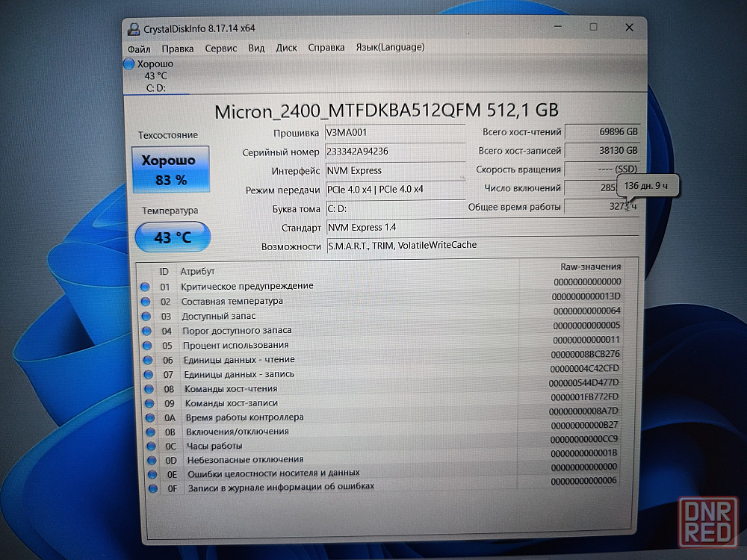Click raw value 00000004C42CFD

pos(585,369)
